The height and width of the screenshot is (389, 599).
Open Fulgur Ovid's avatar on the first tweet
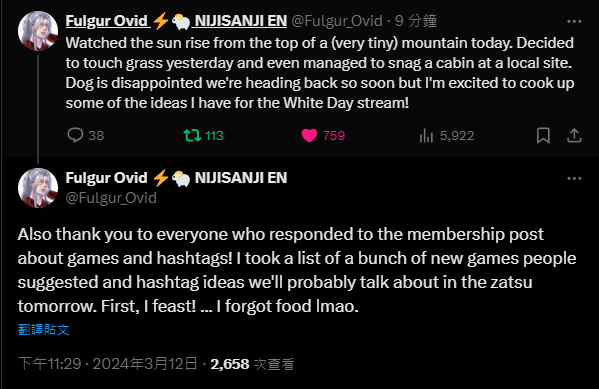tap(38, 31)
